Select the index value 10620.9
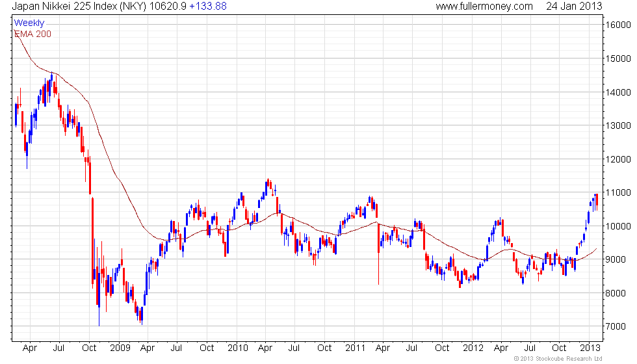The width and height of the screenshot is (637, 364). point(168,6)
